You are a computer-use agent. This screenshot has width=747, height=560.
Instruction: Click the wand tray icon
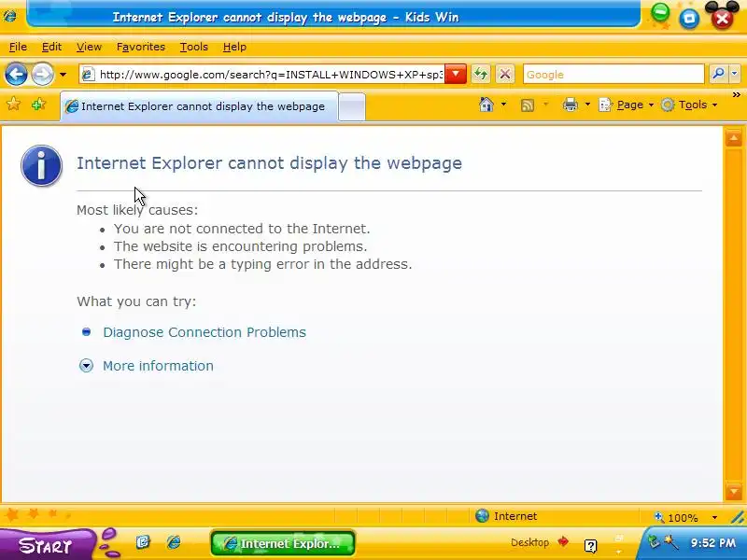[670, 541]
